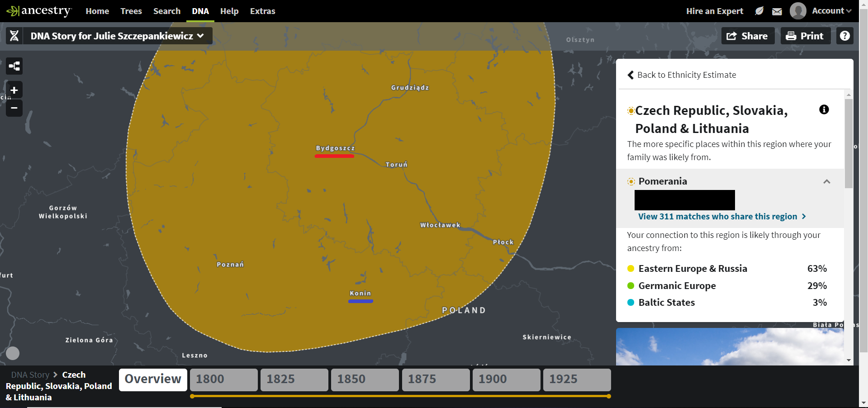Zoom in on the map
The width and height of the screenshot is (868, 408).
14,90
